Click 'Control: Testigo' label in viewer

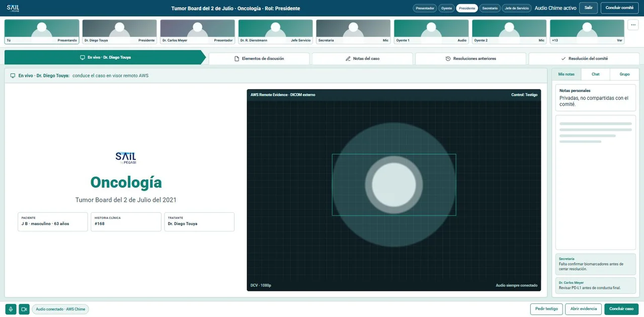click(x=524, y=95)
